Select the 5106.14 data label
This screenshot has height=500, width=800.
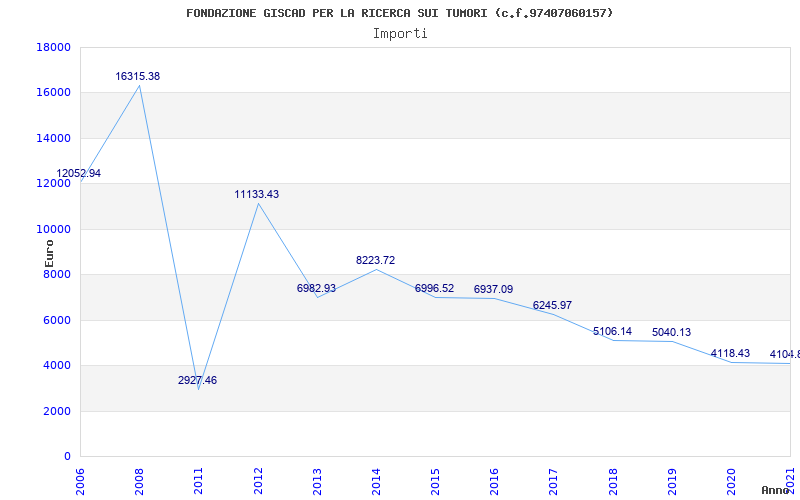612,331
